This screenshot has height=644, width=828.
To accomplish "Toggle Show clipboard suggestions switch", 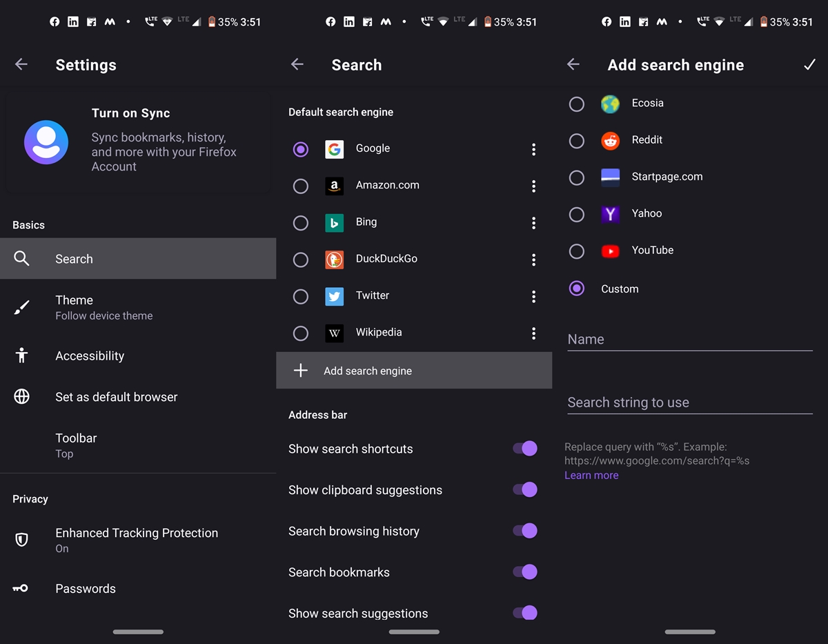I will [x=525, y=489].
